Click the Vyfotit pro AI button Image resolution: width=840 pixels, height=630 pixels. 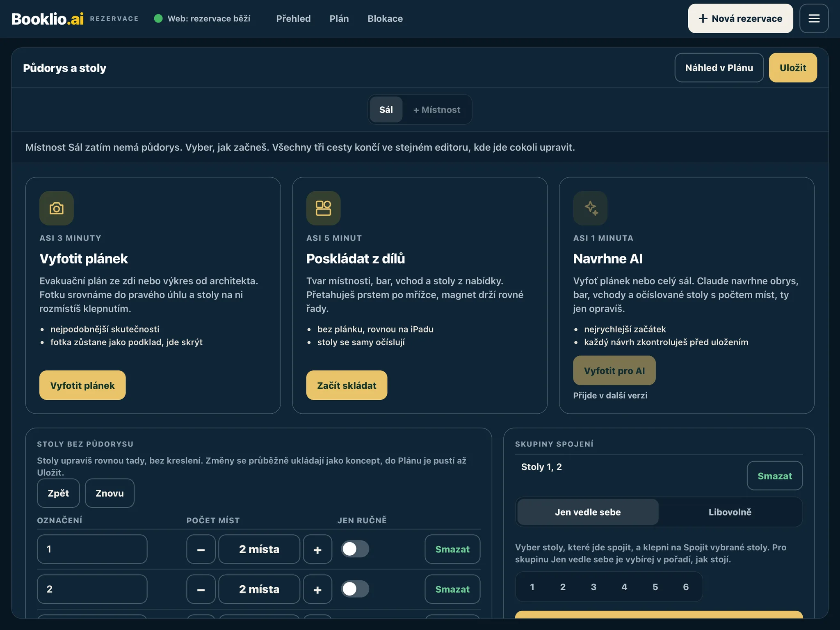click(x=614, y=370)
